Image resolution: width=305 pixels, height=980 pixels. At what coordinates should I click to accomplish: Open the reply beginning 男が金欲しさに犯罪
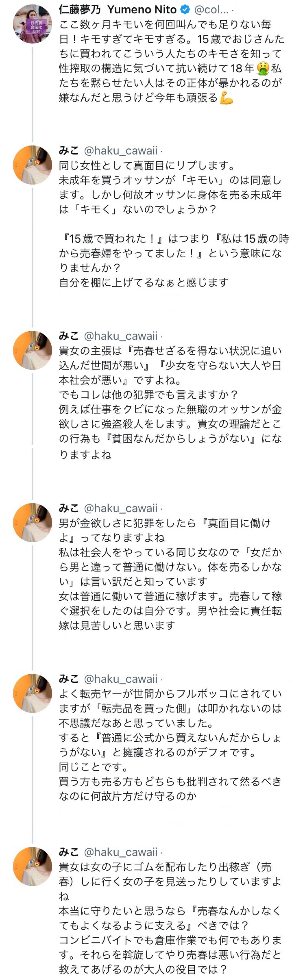[171, 574]
